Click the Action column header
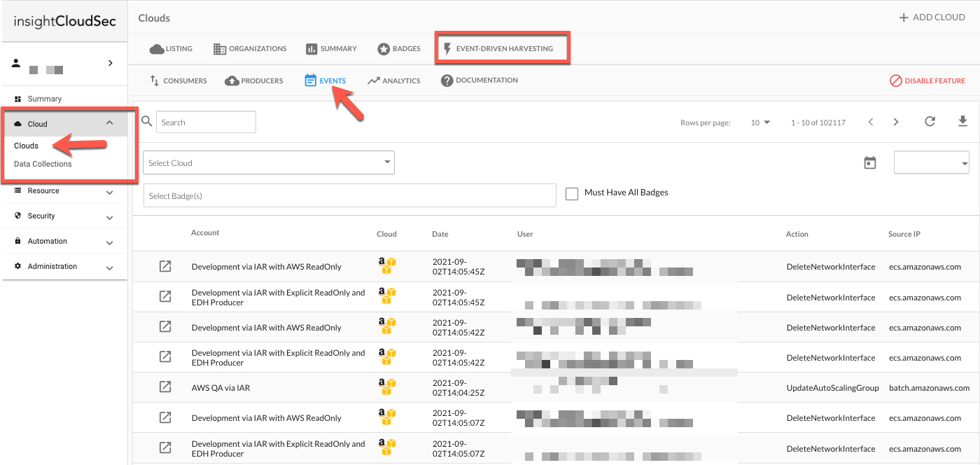The height and width of the screenshot is (465, 980). pyautogui.click(x=797, y=234)
